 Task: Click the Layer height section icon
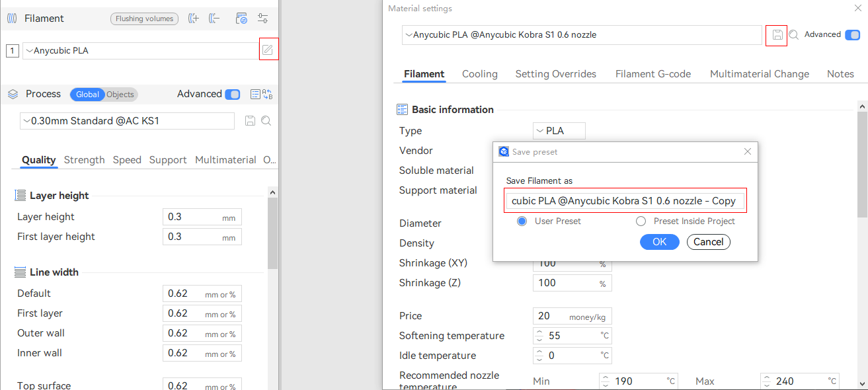pos(20,196)
